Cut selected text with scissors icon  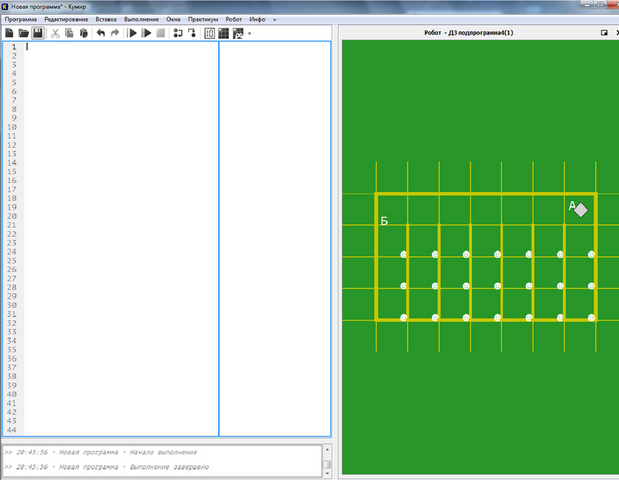tap(55, 33)
